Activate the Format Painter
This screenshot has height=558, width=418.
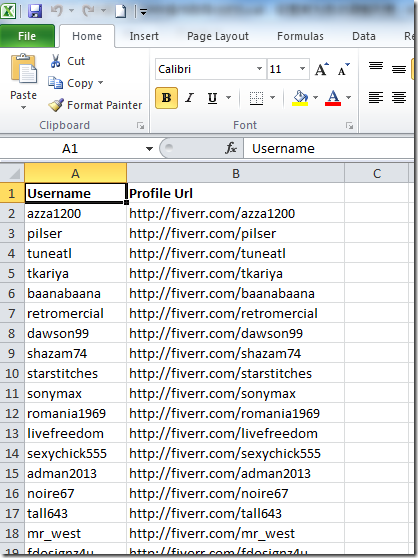95,105
